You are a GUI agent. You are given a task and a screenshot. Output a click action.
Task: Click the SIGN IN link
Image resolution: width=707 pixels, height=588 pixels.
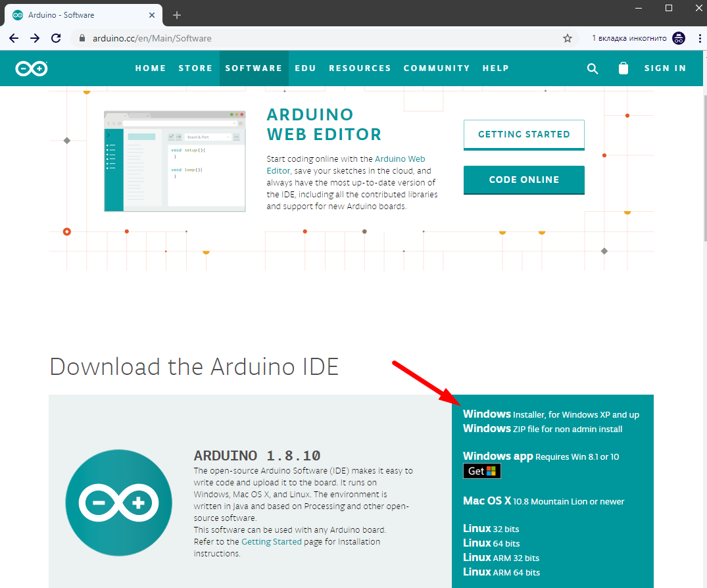(665, 68)
